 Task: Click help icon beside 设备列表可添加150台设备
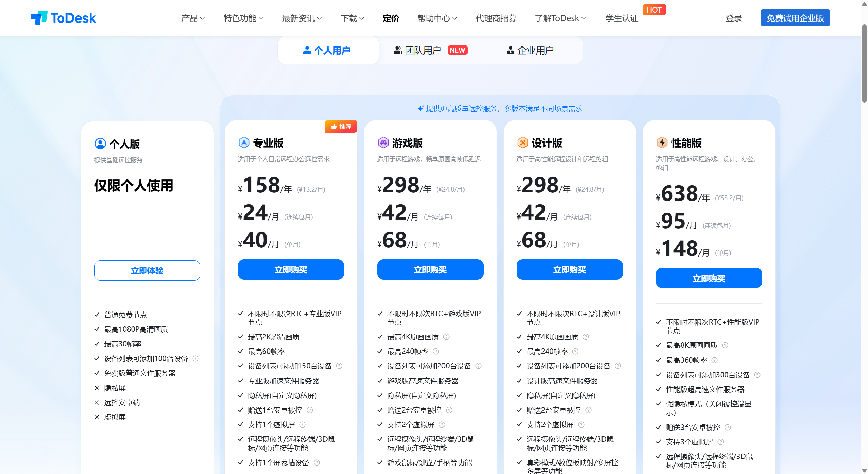click(339, 366)
